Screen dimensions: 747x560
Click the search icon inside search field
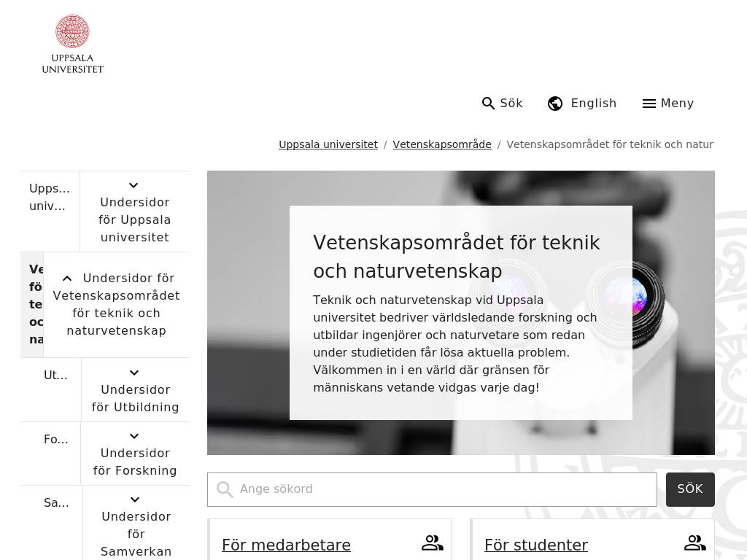225,489
